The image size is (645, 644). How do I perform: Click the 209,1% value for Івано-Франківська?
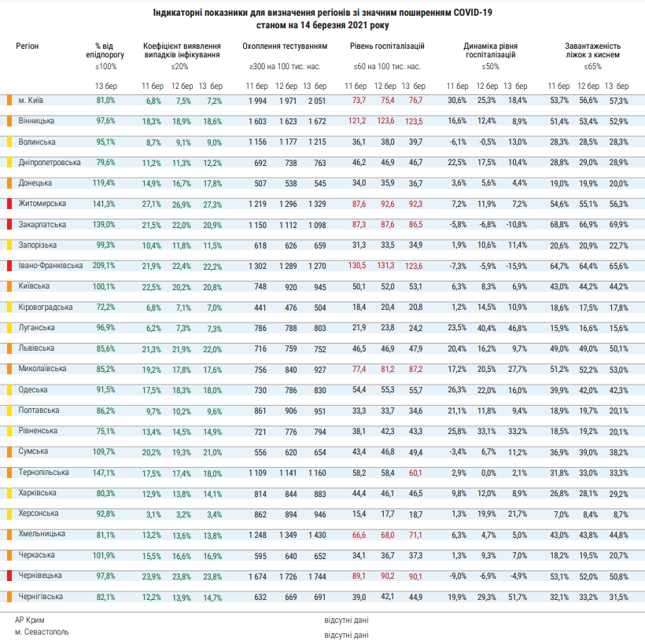(105, 266)
